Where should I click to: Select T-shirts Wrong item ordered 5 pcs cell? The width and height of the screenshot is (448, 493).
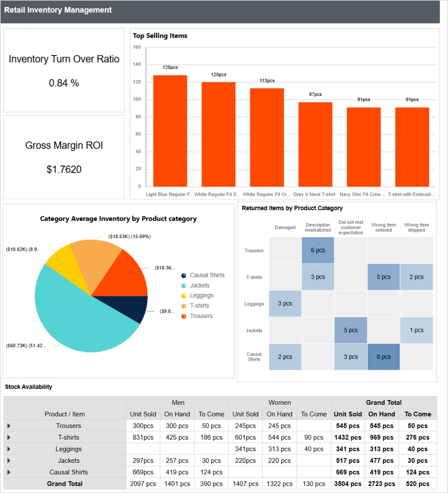click(383, 277)
